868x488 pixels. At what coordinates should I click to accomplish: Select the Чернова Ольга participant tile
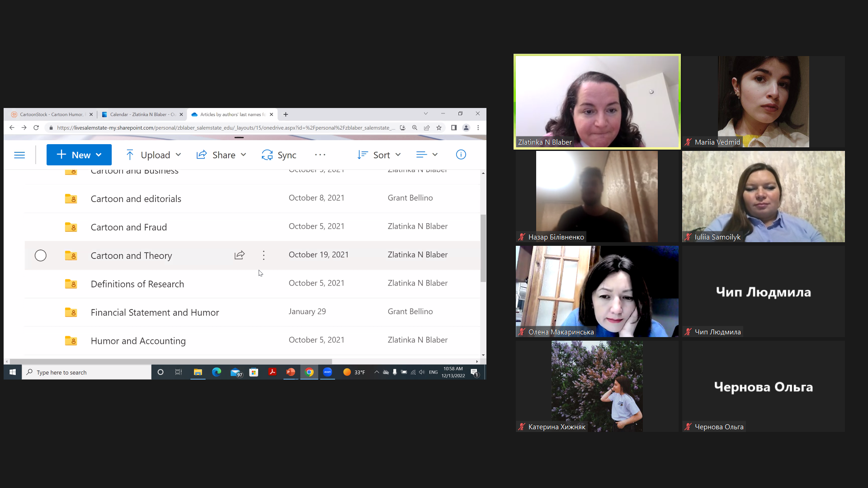click(763, 386)
